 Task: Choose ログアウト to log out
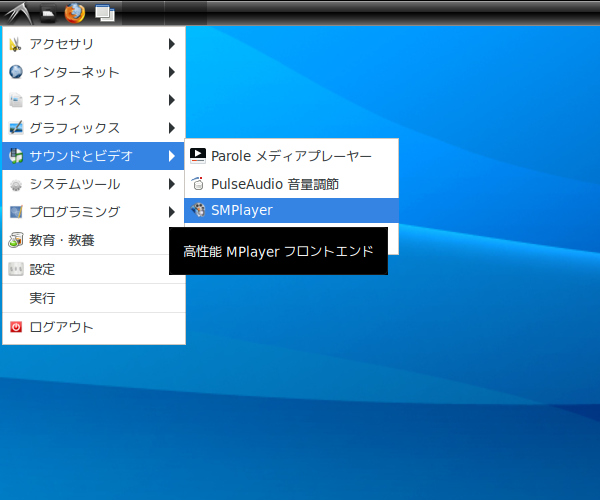coord(94,327)
